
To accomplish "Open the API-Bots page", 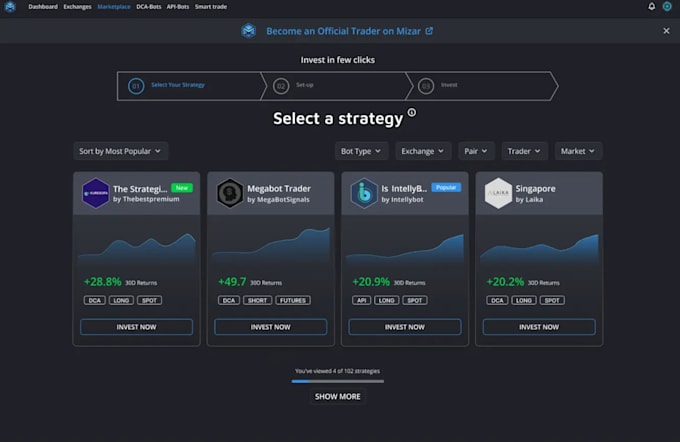I will (x=178, y=7).
